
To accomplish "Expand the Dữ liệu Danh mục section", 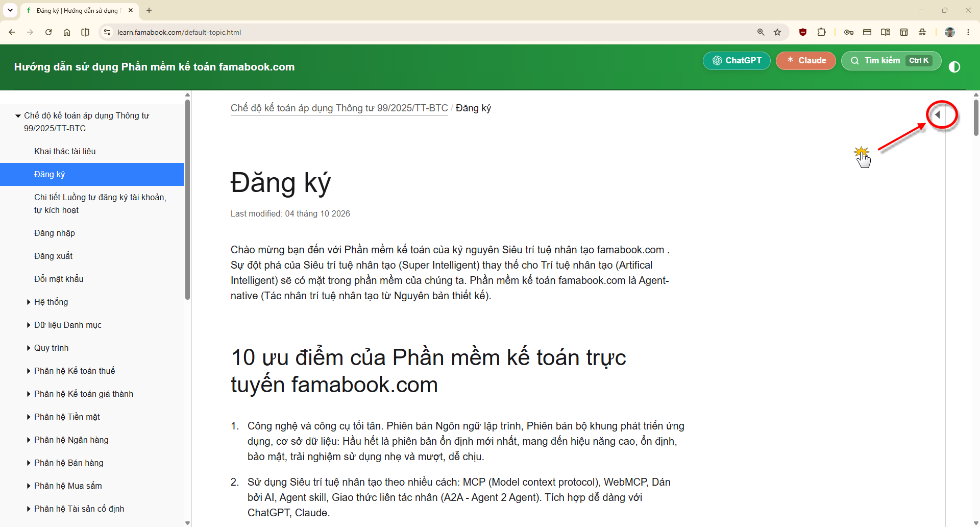I will 29,325.
